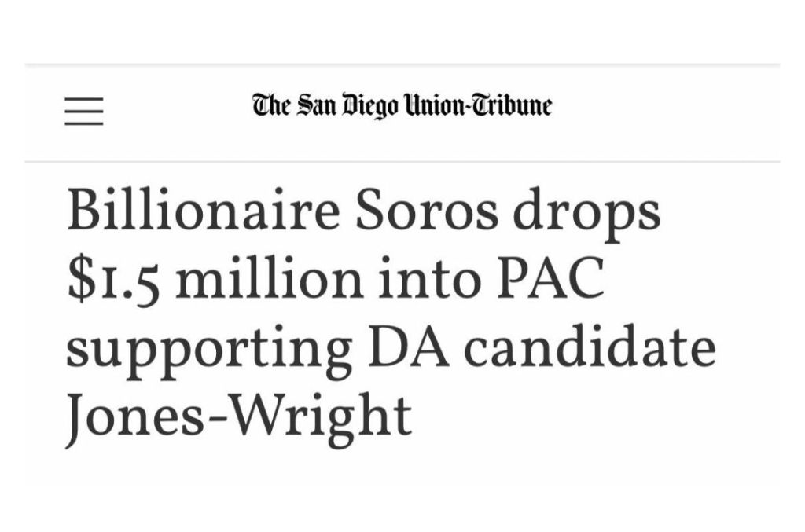Open the hamburger navigation menu

pos(84,111)
